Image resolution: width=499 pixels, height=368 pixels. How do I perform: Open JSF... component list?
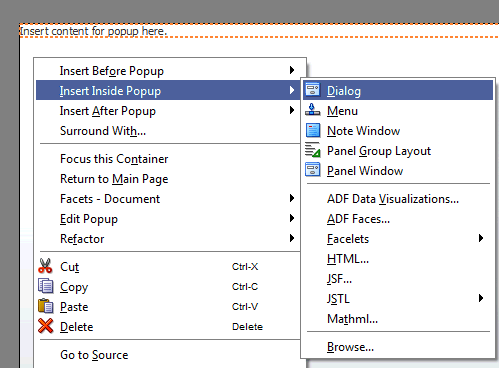pos(398,279)
